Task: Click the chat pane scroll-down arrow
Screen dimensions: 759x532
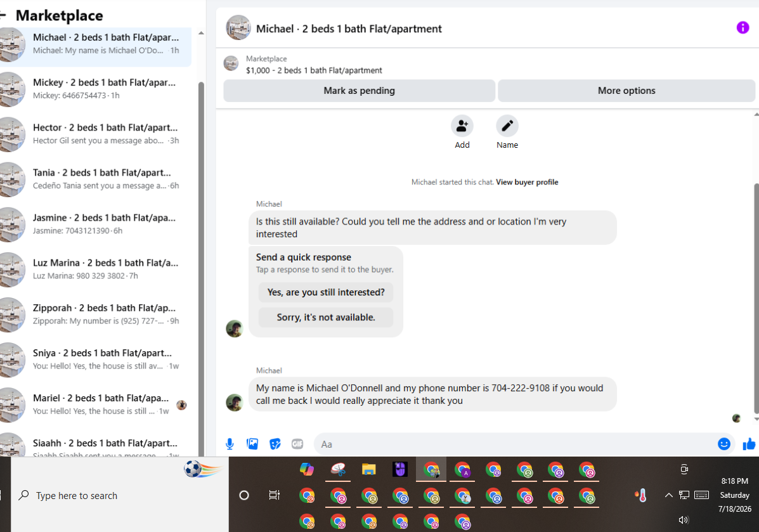Action: point(756,419)
